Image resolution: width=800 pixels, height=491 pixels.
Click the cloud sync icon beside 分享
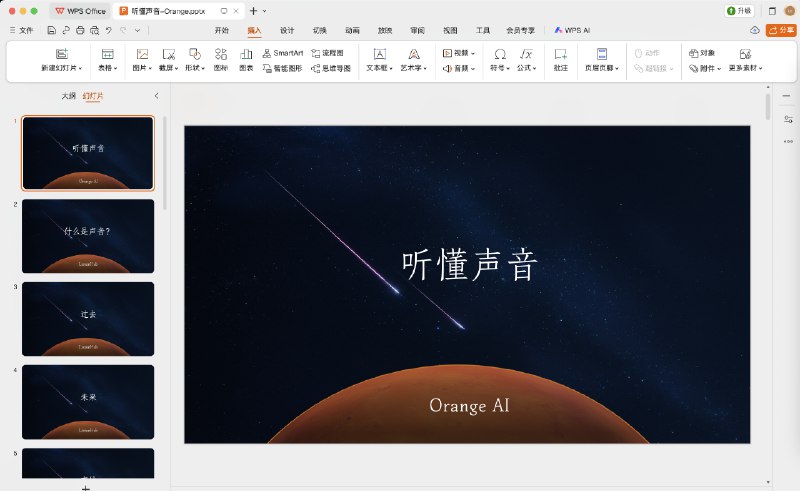(755, 31)
